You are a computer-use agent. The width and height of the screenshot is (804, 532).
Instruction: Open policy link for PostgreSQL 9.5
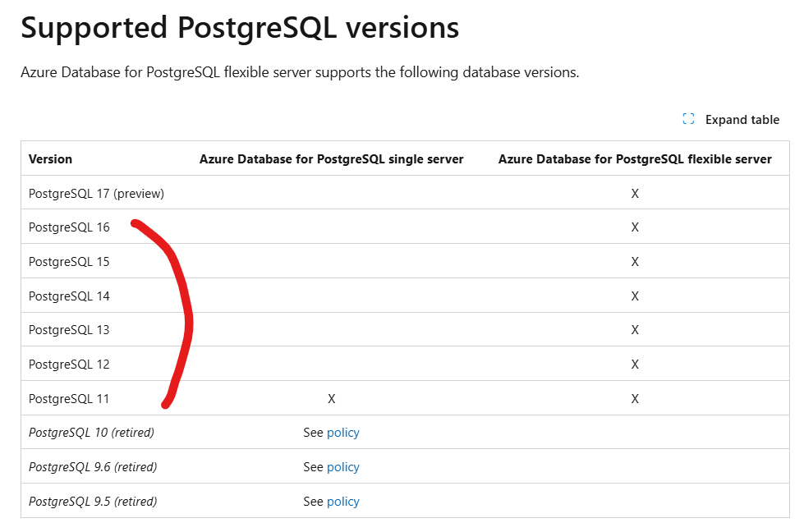pos(343,502)
